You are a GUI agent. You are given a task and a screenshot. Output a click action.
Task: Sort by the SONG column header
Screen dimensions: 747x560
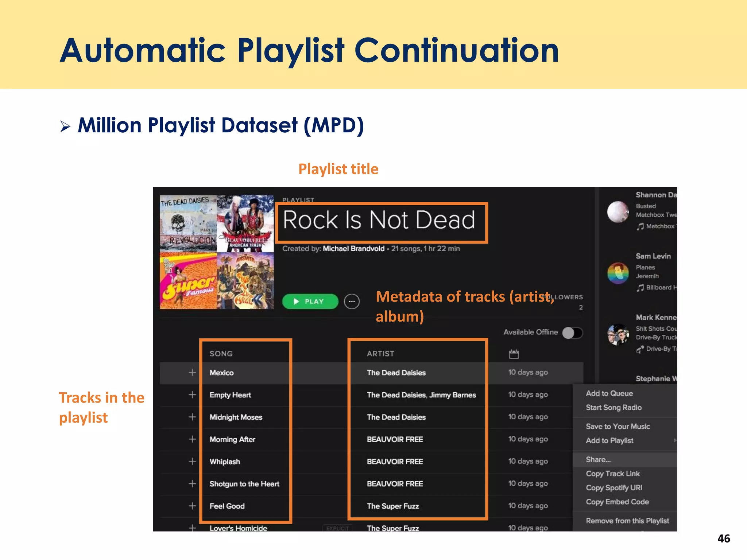221,354
